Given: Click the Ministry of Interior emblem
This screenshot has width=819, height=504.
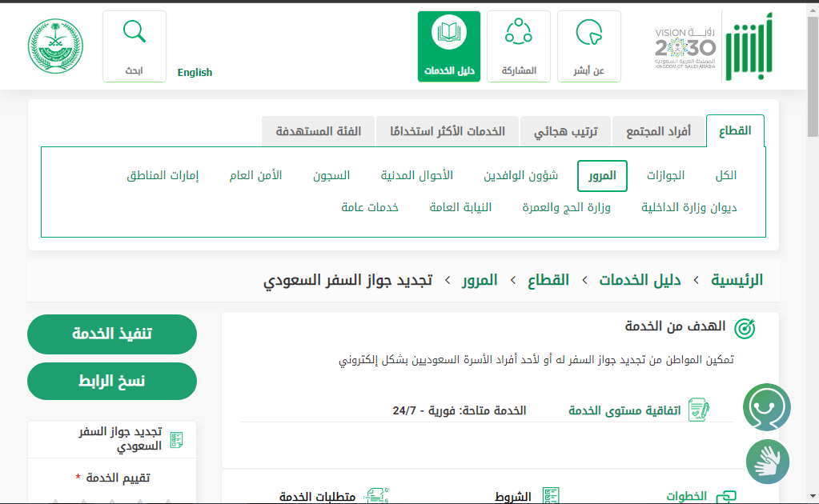Looking at the screenshot, I should point(55,46).
